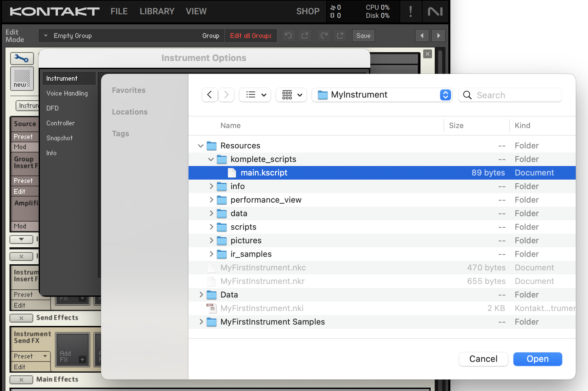Viewport: 588px width, 391px height.
Task: Click the Open button
Action: [537, 359]
